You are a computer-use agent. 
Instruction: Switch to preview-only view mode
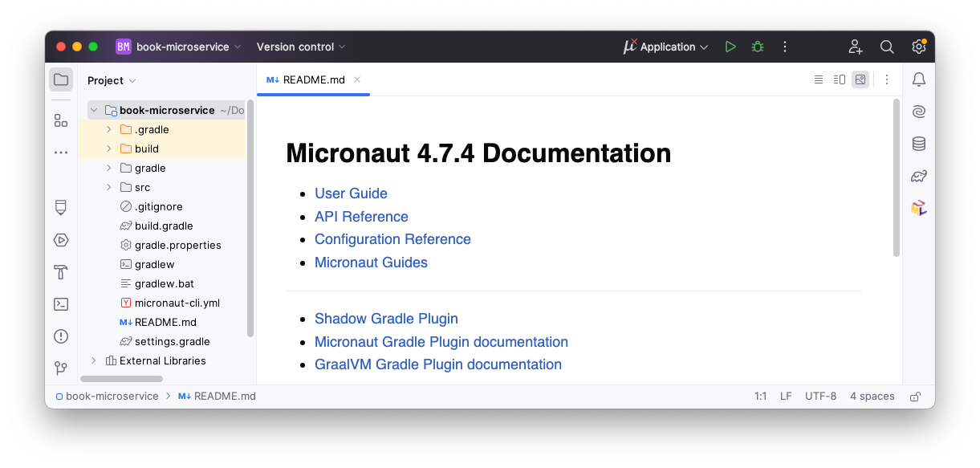(x=860, y=79)
